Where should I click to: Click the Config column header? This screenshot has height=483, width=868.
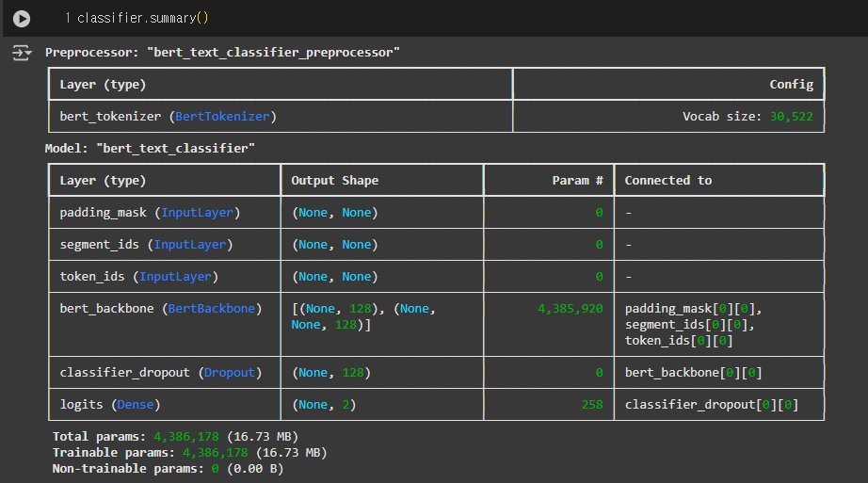point(791,85)
